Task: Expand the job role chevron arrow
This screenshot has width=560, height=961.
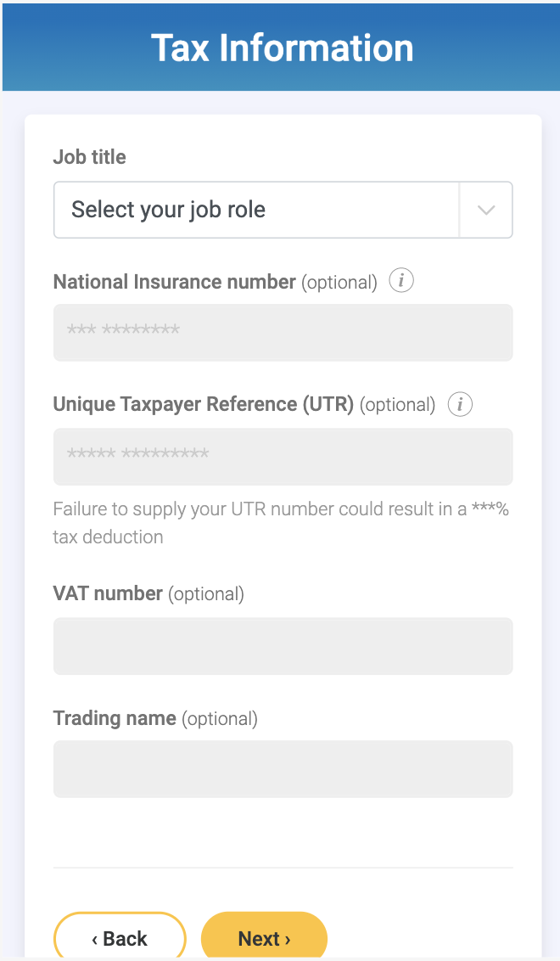Action: tap(486, 210)
